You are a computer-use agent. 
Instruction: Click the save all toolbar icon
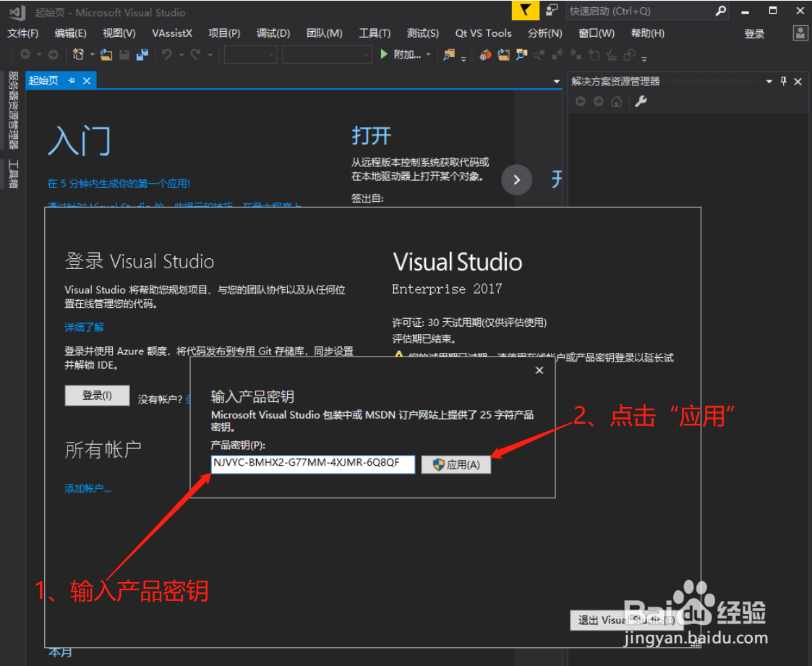[142, 54]
